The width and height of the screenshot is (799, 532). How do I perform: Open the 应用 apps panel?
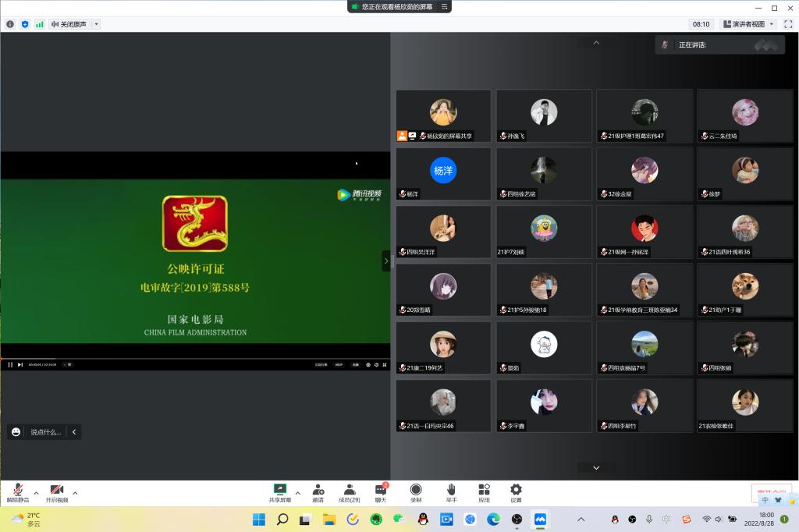pyautogui.click(x=484, y=493)
